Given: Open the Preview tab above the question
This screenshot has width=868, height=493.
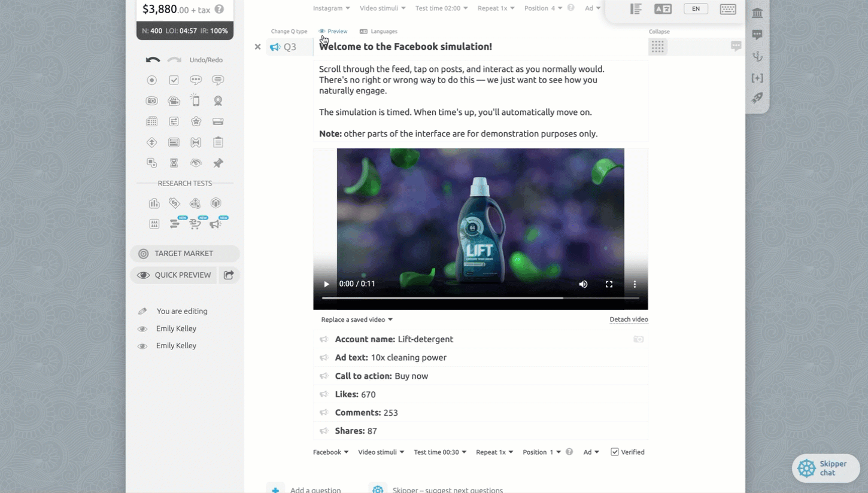Looking at the screenshot, I should tap(333, 31).
